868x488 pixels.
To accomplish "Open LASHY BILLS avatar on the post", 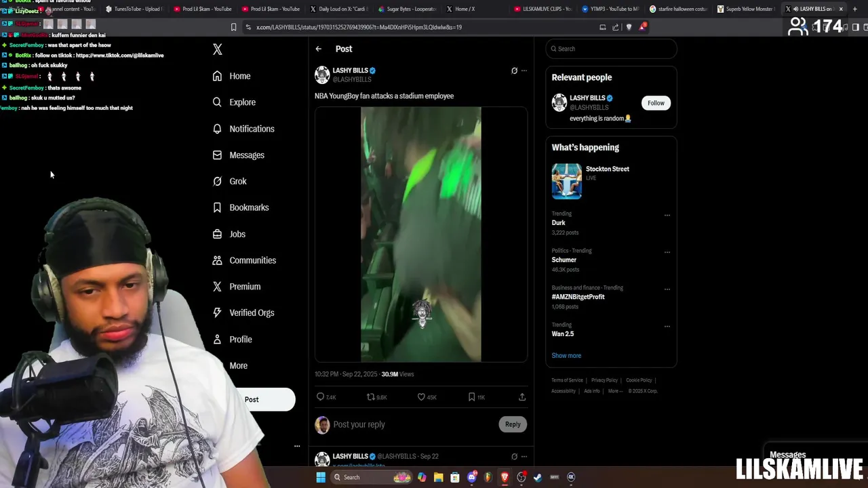I will [x=322, y=75].
